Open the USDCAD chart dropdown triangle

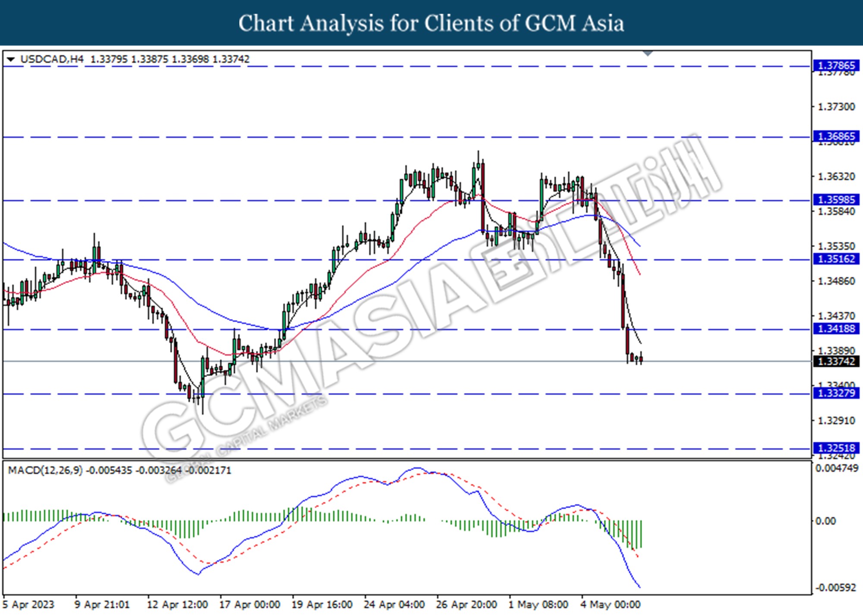(11, 59)
